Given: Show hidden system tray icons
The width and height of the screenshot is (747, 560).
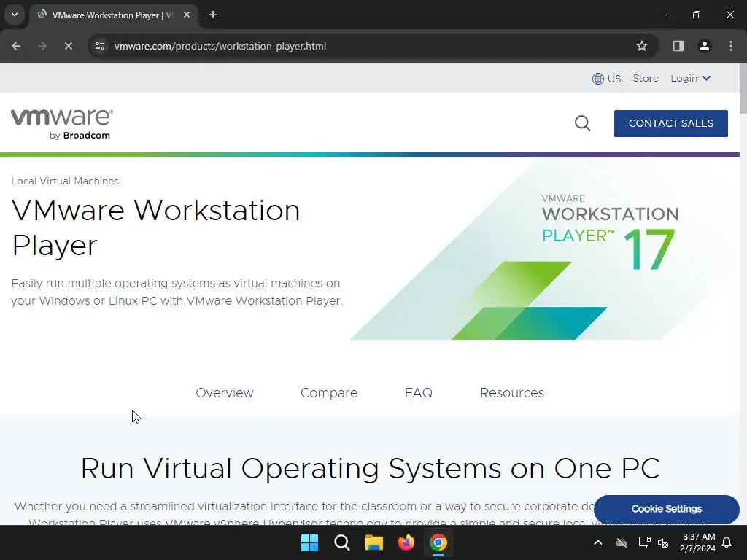Looking at the screenshot, I should 598,542.
